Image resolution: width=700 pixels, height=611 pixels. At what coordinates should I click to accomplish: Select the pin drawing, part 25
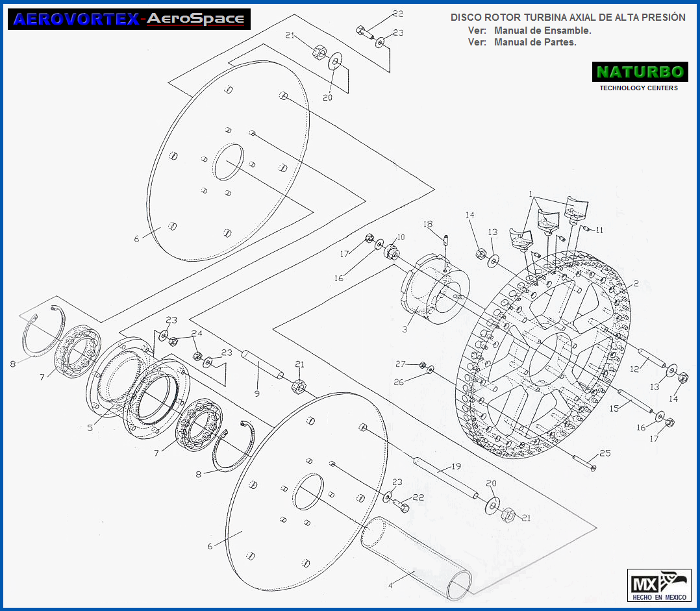584,462
